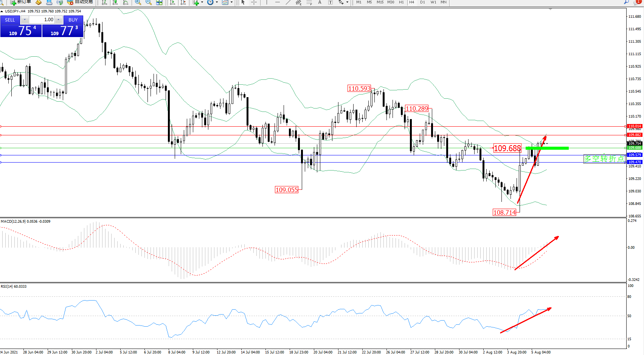Toggle the chart shift icon
The image size is (644, 355).
pyautogui.click(x=183, y=2)
